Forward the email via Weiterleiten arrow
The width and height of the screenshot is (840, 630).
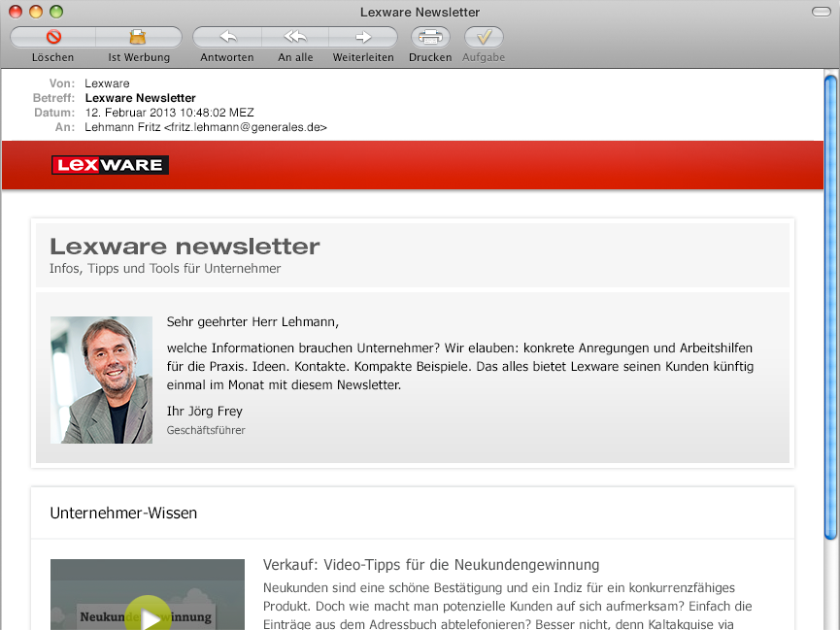[x=363, y=37]
